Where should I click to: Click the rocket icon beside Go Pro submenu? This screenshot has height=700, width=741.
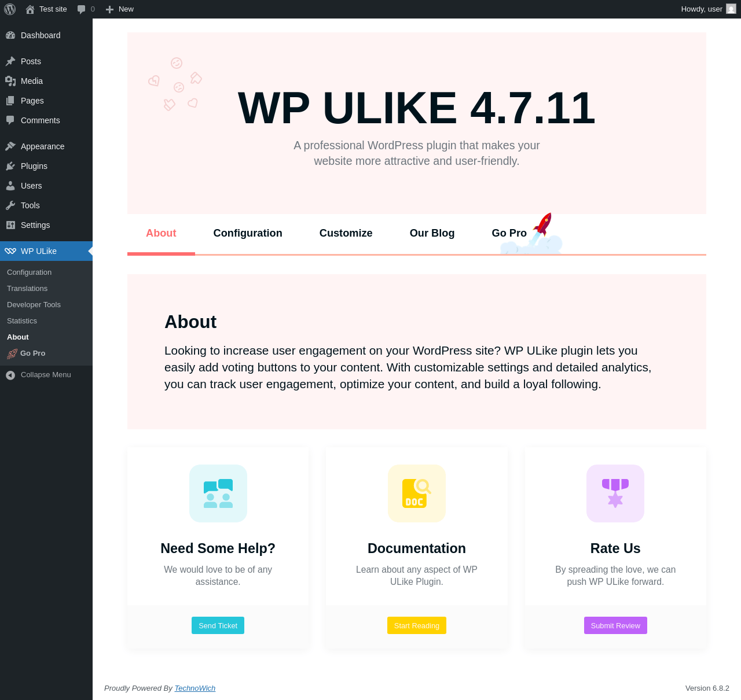(12, 354)
